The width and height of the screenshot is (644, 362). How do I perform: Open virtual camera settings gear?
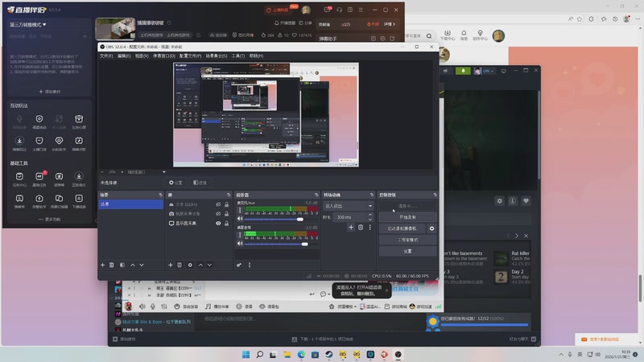pos(431,228)
